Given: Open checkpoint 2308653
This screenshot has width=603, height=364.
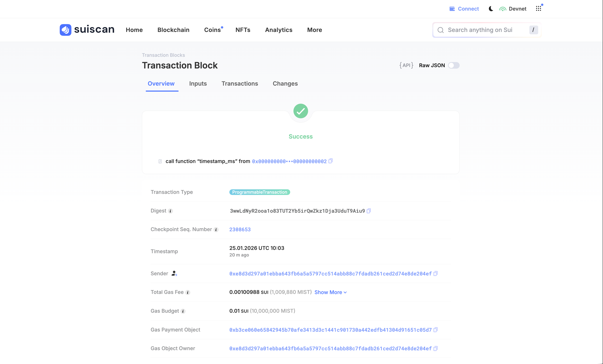Looking at the screenshot, I should [x=240, y=229].
